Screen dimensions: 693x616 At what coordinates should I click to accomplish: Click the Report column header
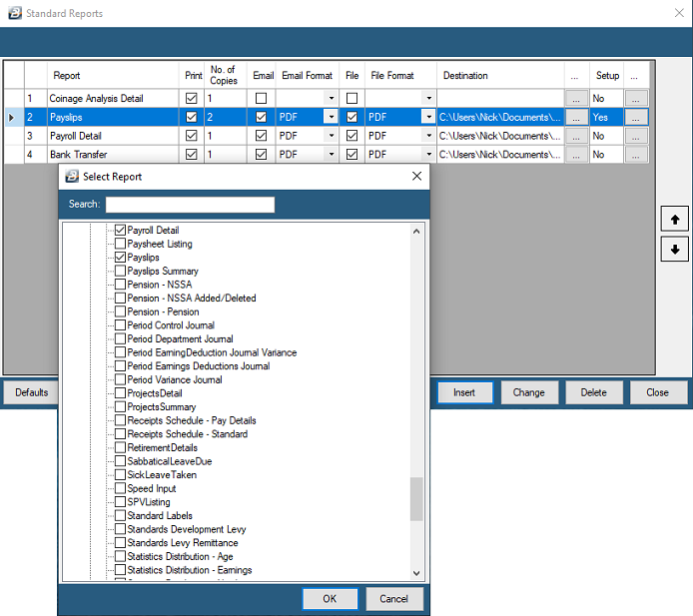point(113,75)
